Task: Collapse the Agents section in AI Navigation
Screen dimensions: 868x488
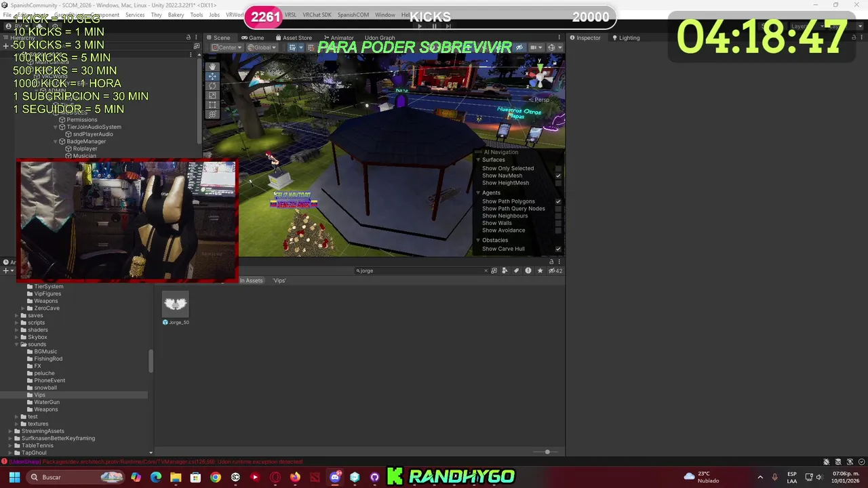Action: (x=478, y=193)
